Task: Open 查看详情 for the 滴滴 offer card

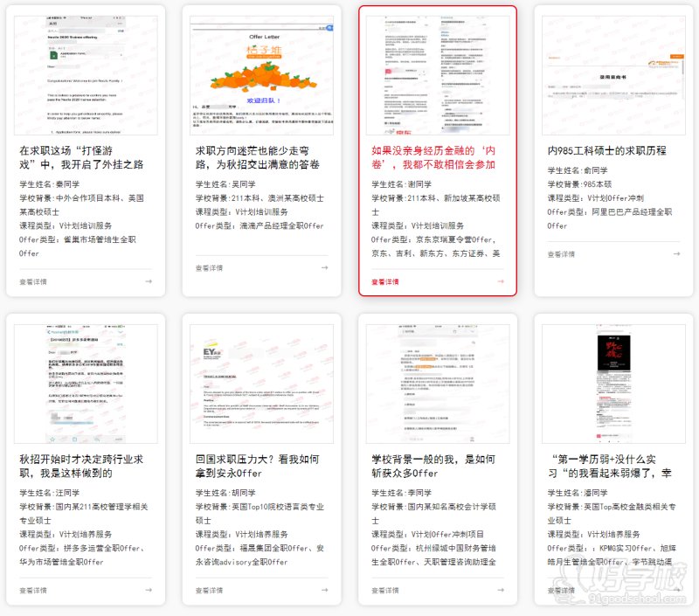Action: 210,268
